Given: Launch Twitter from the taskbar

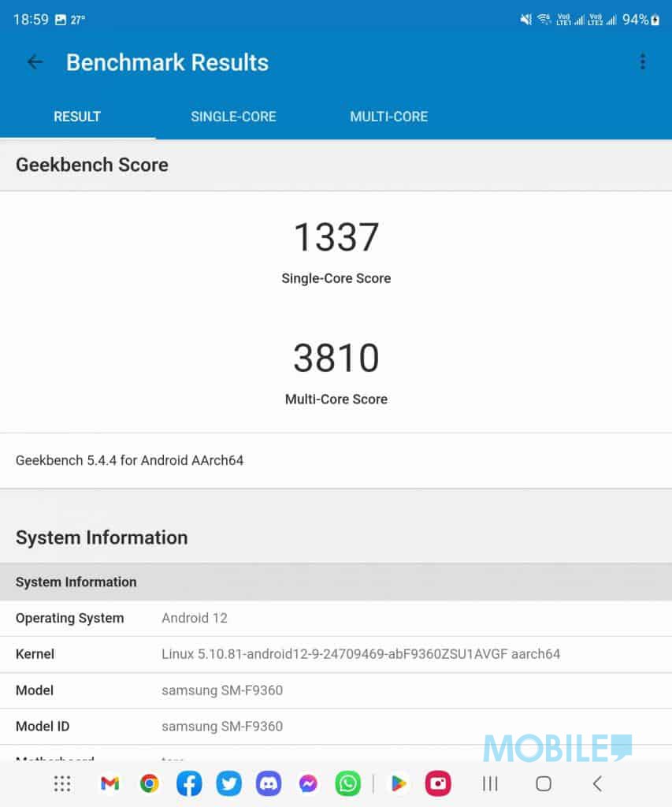Looking at the screenshot, I should (x=228, y=783).
